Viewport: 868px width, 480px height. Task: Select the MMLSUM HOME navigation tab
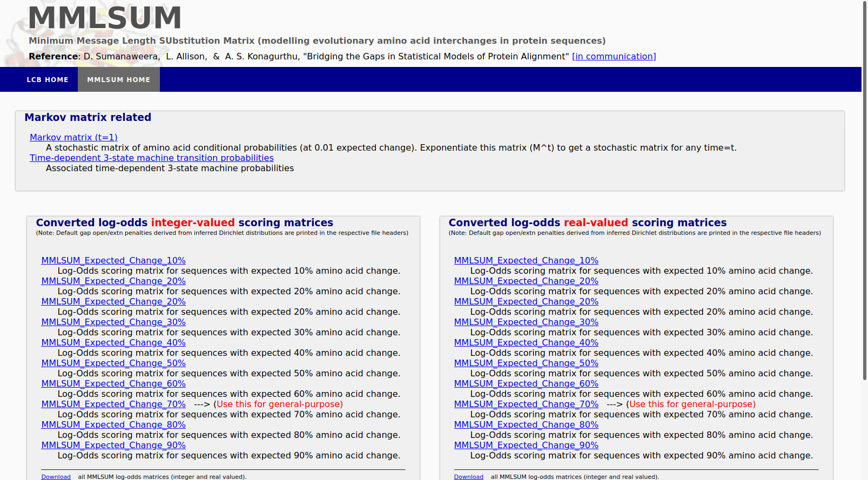click(119, 79)
